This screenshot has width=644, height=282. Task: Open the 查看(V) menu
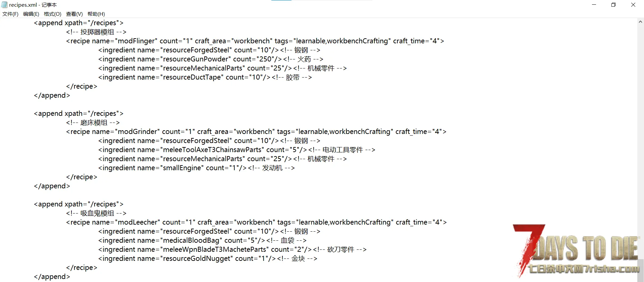coord(74,14)
